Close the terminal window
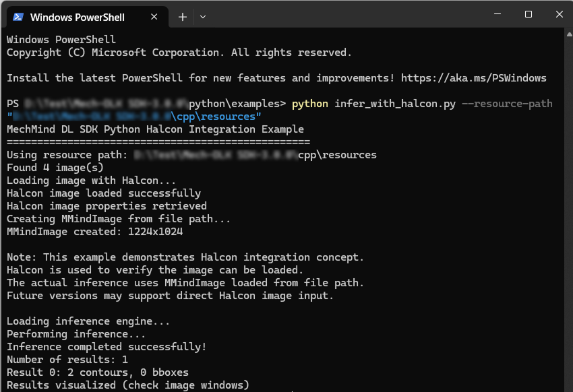The width and height of the screenshot is (573, 392). (559, 14)
